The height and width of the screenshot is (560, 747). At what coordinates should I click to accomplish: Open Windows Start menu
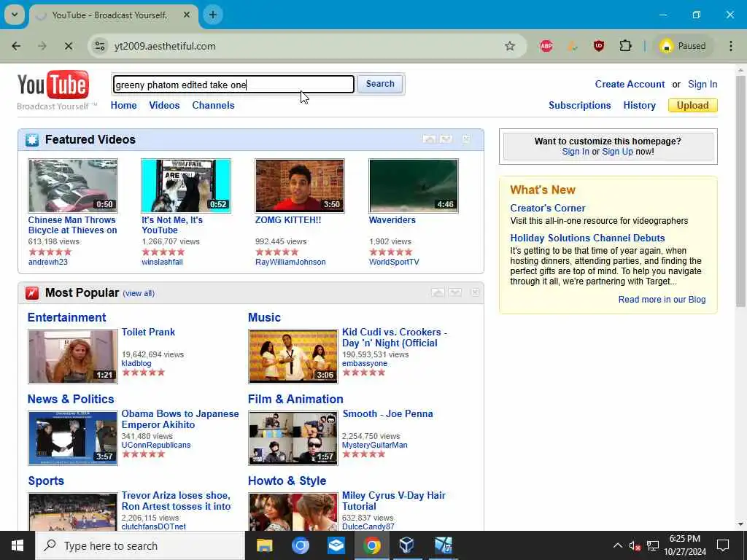coord(18,545)
